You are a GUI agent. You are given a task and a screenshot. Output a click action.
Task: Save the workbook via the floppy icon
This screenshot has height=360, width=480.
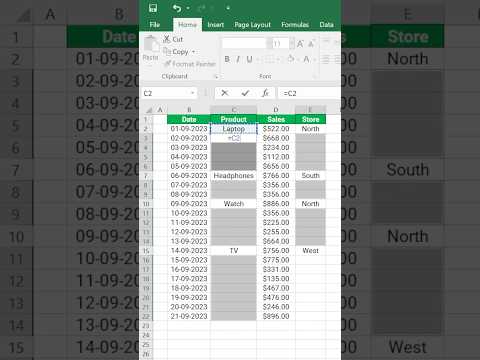[x=153, y=8]
